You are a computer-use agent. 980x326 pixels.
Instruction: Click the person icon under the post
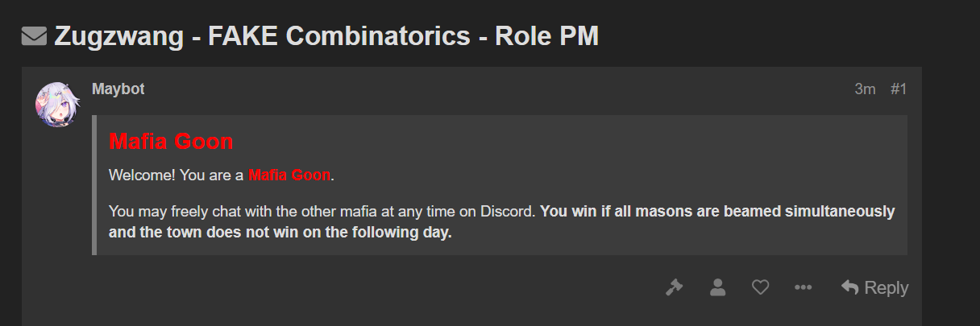coord(717,287)
